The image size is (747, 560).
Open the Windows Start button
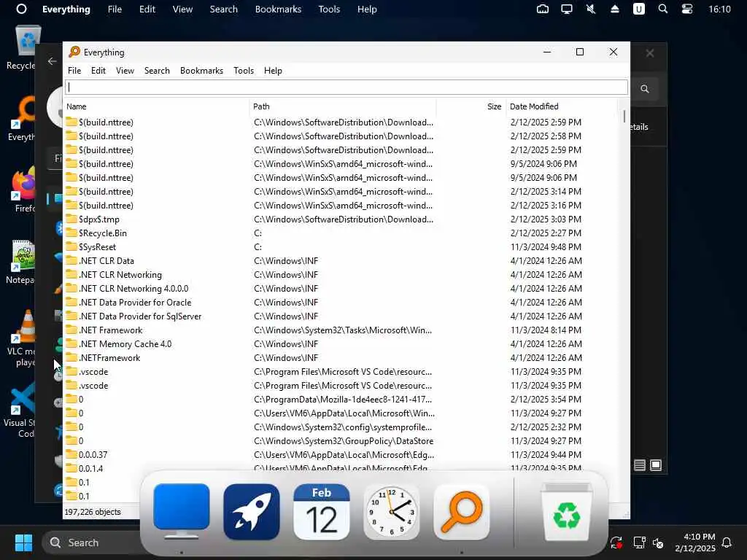point(23,542)
